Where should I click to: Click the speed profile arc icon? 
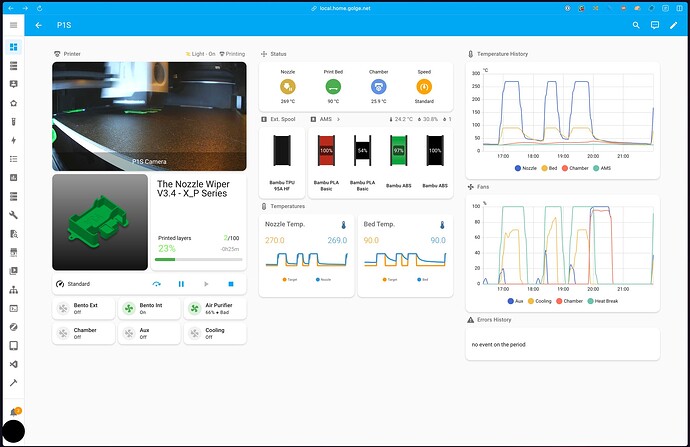[156, 284]
